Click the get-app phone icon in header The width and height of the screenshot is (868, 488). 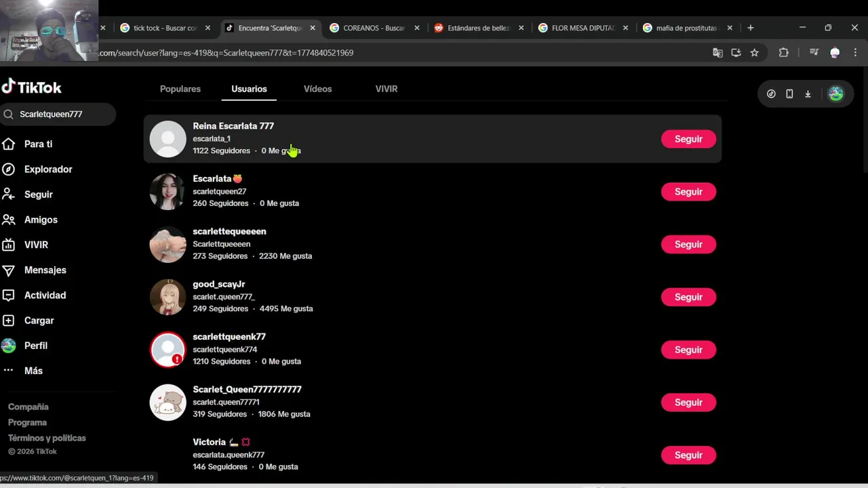(789, 94)
